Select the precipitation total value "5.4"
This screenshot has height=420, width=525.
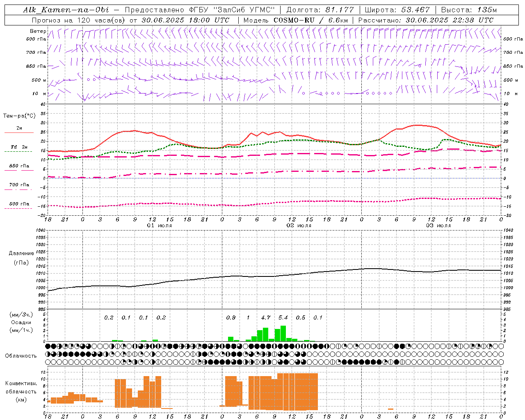[283, 317]
